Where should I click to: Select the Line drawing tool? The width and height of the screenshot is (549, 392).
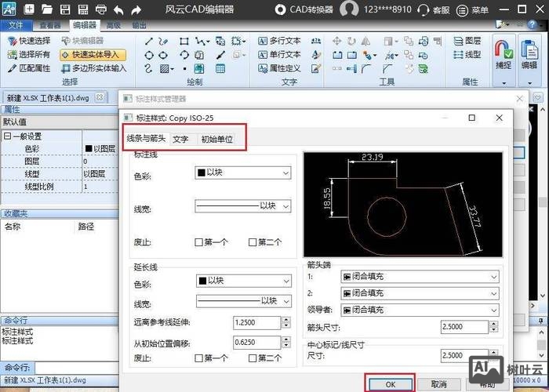(x=148, y=42)
